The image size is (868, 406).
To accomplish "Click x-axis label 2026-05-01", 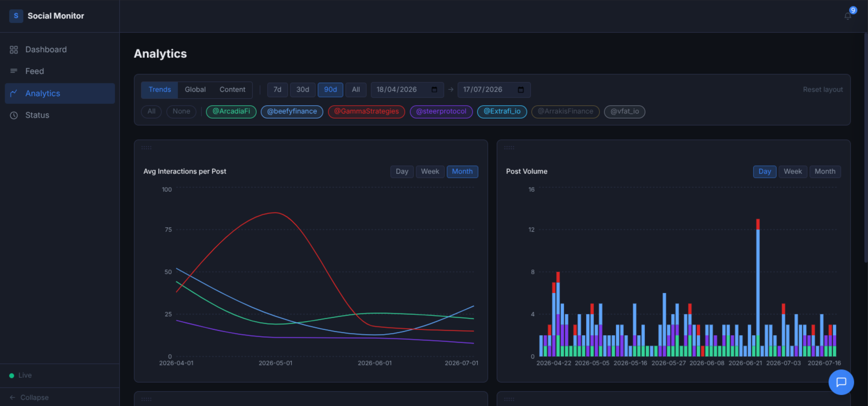I will (275, 363).
